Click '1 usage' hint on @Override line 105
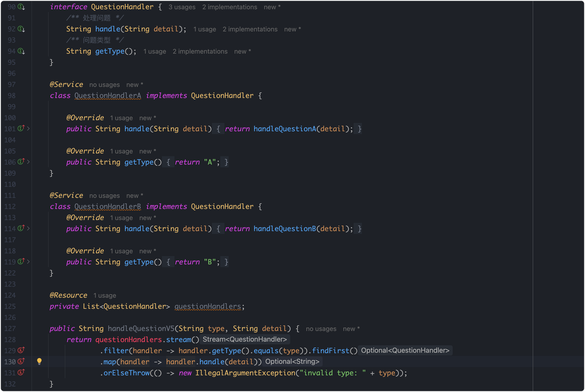585x392 pixels. pos(121,151)
